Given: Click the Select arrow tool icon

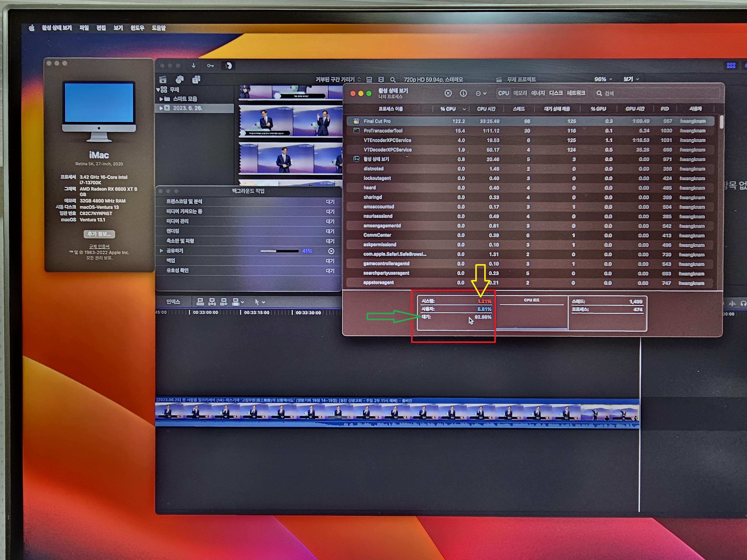Looking at the screenshot, I should coord(257,302).
